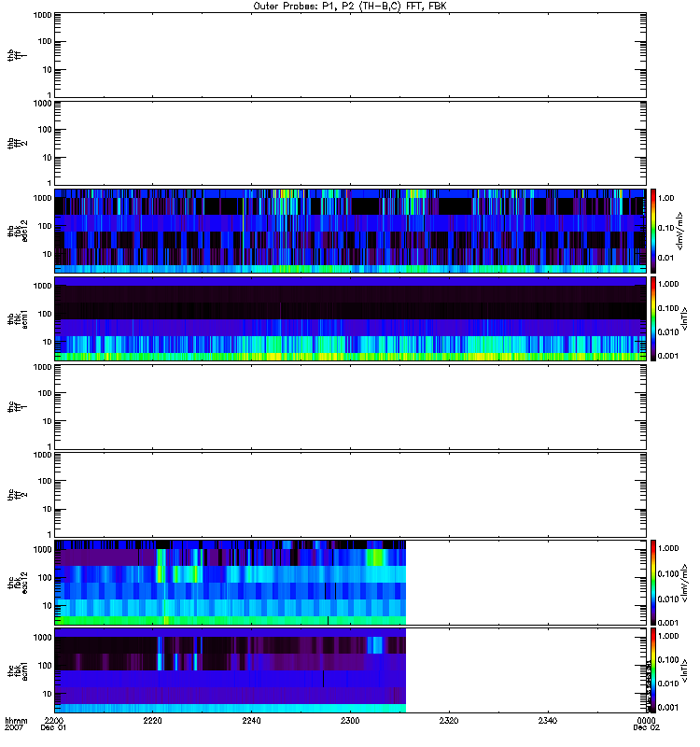700x747 pixels.
Task: Click the color bar beside thb fbk edc12 panel
Action: click(653, 231)
